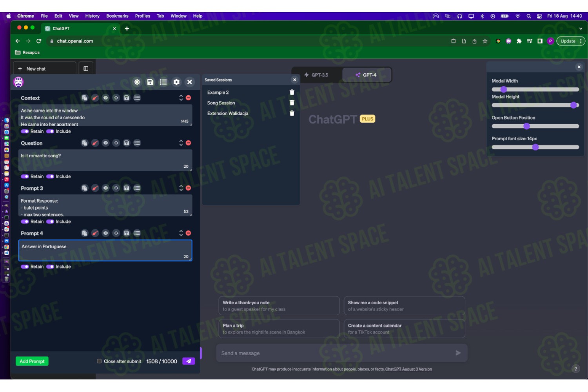The width and height of the screenshot is (588, 392).
Task: Copy the Question prompt text
Action: [x=85, y=143]
